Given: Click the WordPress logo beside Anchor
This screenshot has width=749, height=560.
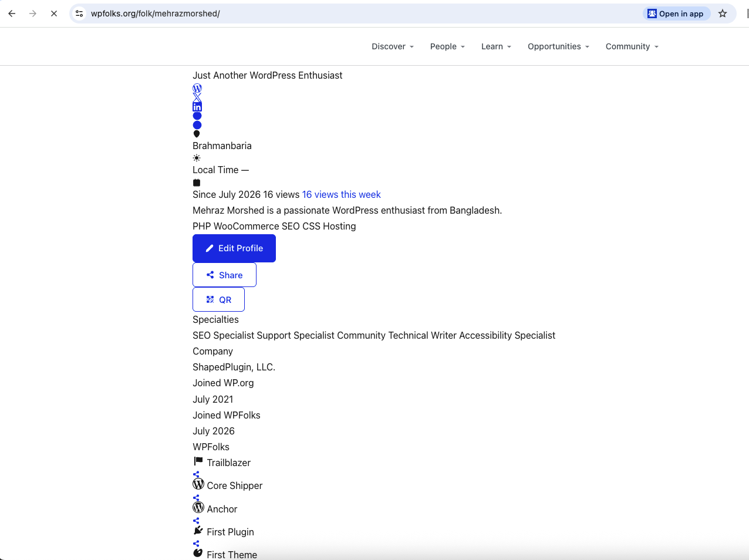Looking at the screenshot, I should click(198, 507).
